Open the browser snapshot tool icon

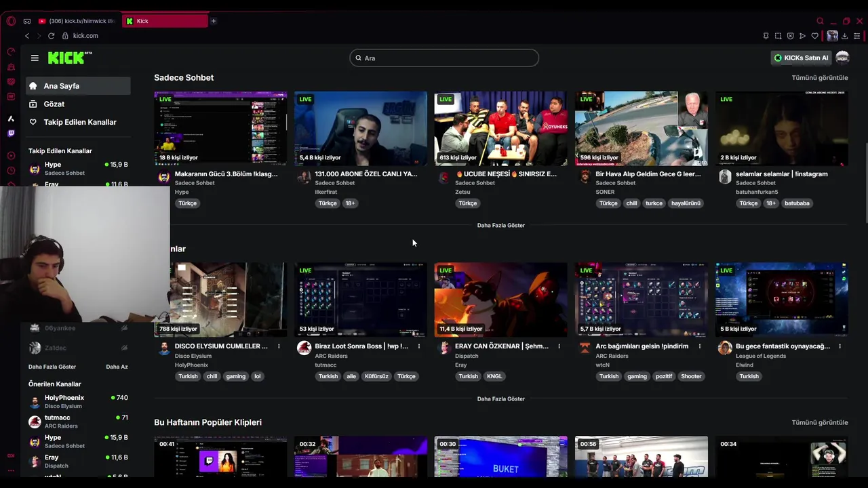pos(778,36)
